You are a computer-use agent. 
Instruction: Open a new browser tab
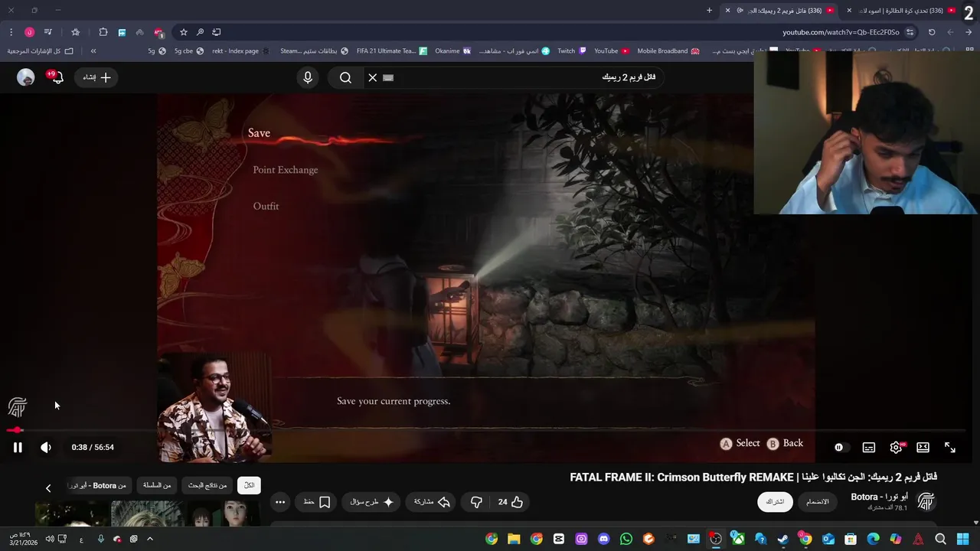pos(709,11)
